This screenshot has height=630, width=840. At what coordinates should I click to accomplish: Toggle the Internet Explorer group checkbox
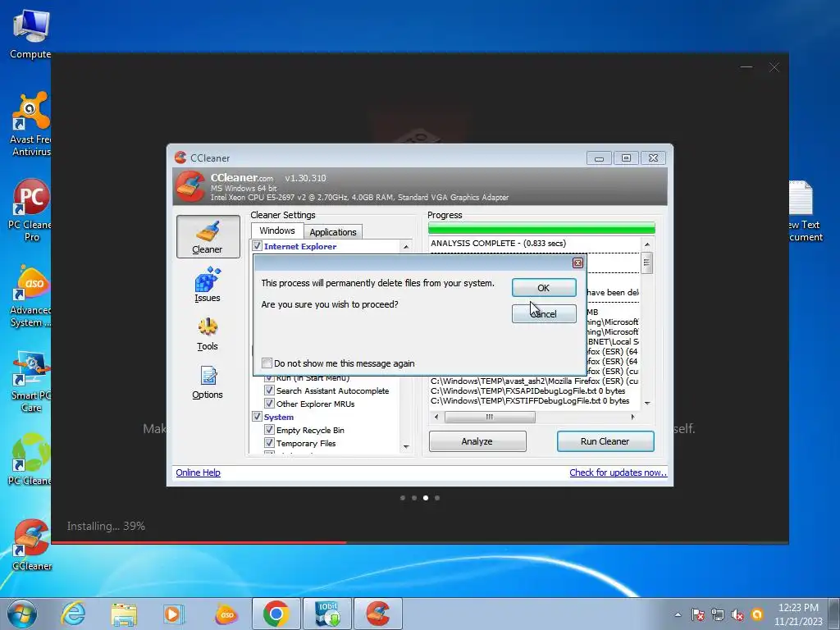pyautogui.click(x=257, y=246)
